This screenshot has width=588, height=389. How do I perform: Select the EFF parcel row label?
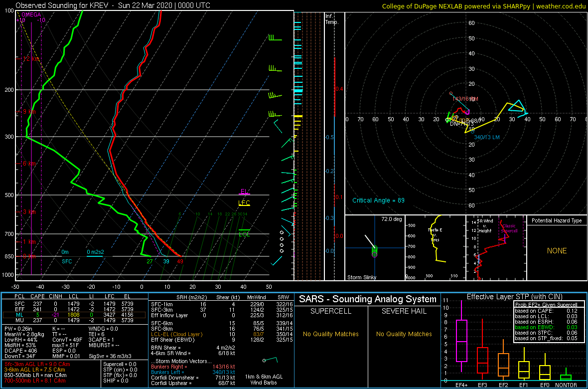coord(19,309)
